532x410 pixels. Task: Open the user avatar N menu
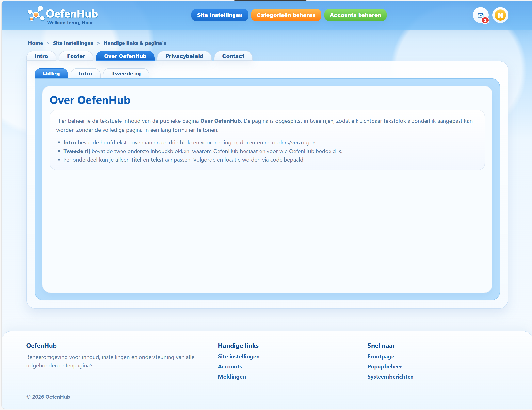(500, 15)
